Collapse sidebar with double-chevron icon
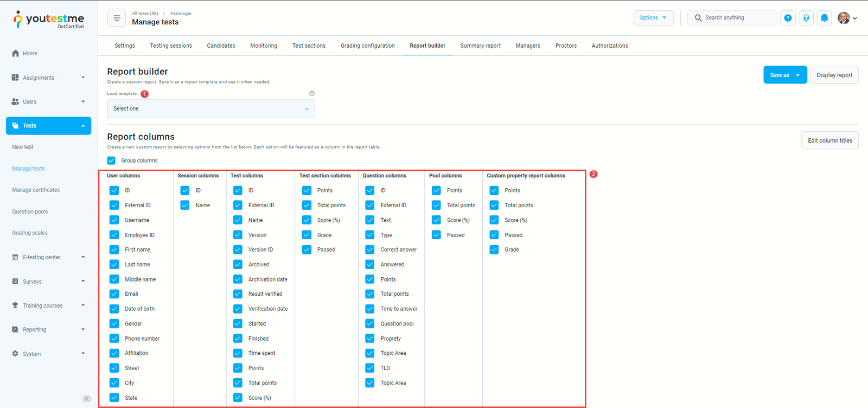The width and height of the screenshot is (868, 408). click(86, 399)
